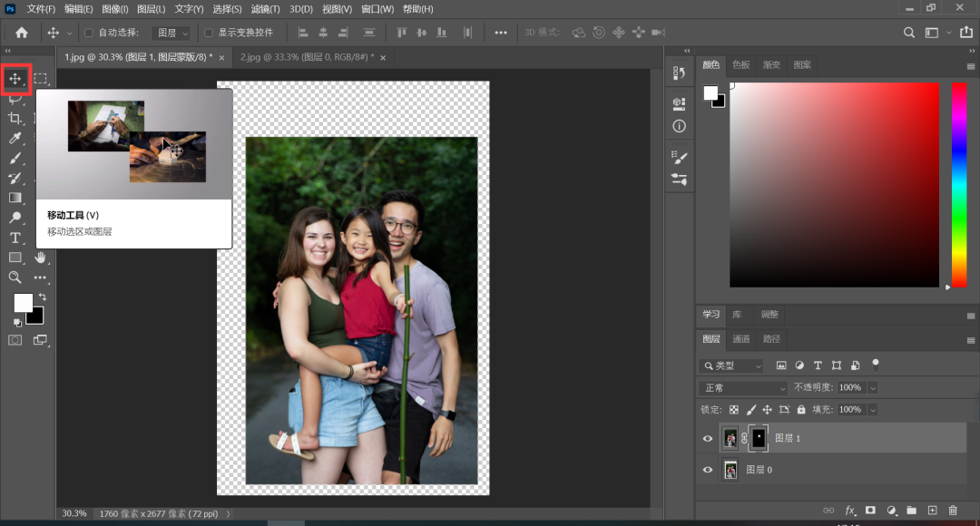Viewport: 980px width, 526px height.
Task: Align left edges in options bar
Action: tap(303, 33)
